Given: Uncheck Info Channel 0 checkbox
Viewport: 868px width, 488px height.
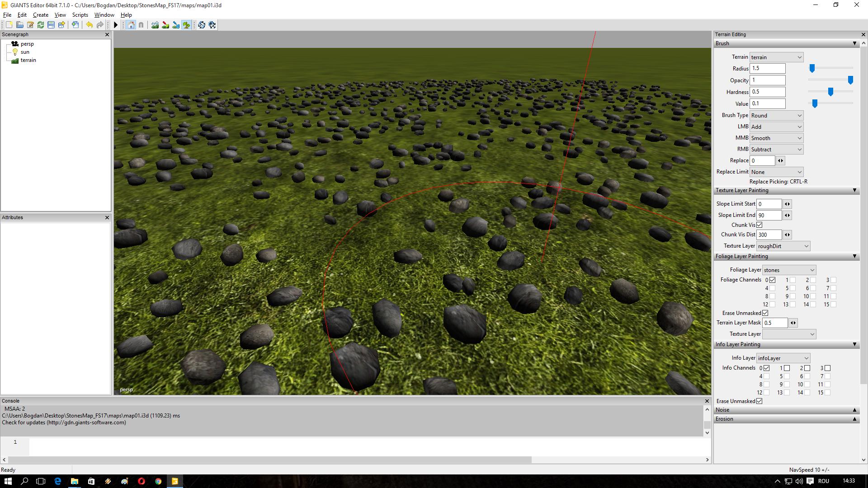Looking at the screenshot, I should (x=766, y=368).
